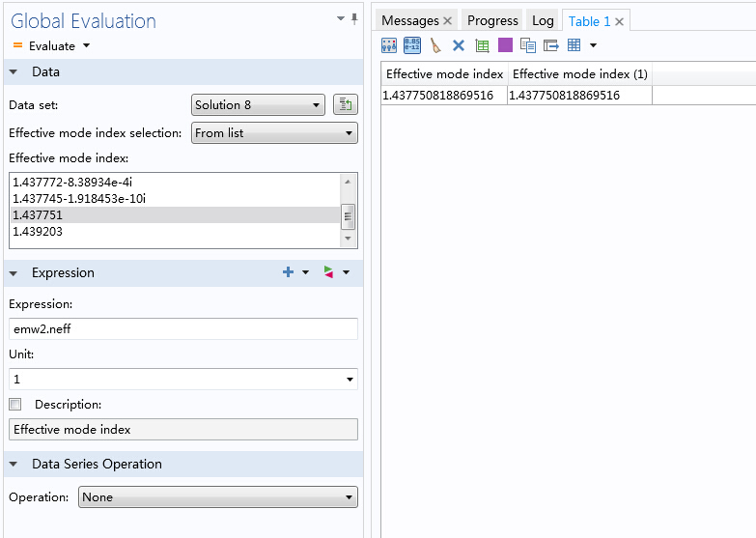This screenshot has width=756, height=538.
Task: Delete the table with blue X icon
Action: click(x=459, y=45)
